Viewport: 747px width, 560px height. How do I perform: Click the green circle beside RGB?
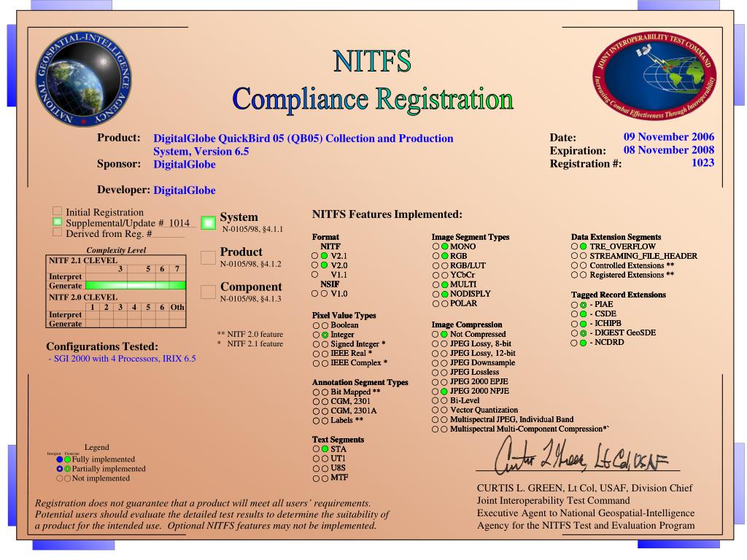tap(444, 256)
